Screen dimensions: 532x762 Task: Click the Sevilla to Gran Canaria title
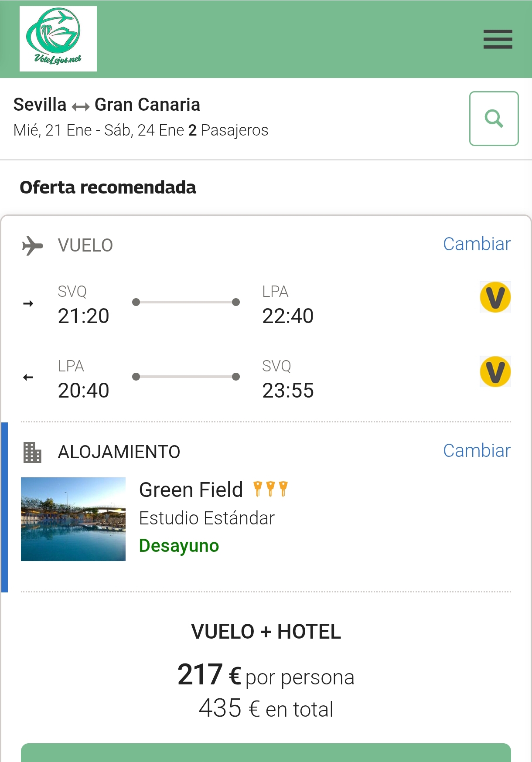click(x=107, y=105)
